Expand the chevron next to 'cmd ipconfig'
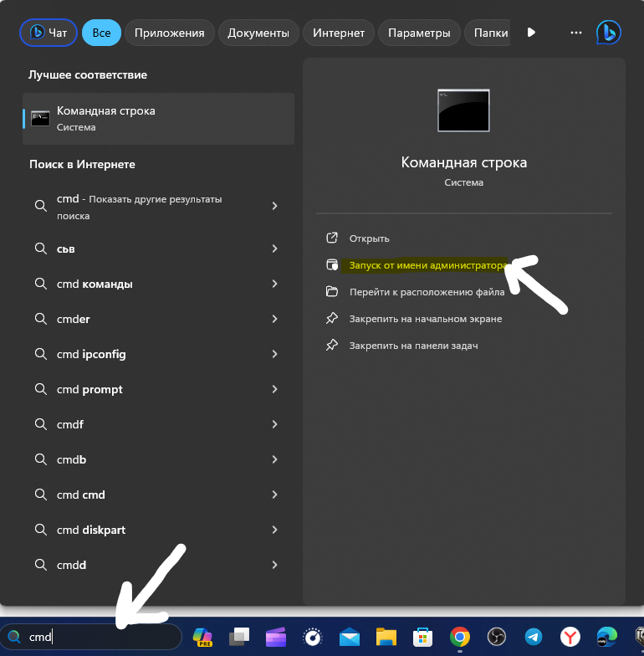Viewport: 644px width, 656px height. click(x=274, y=354)
